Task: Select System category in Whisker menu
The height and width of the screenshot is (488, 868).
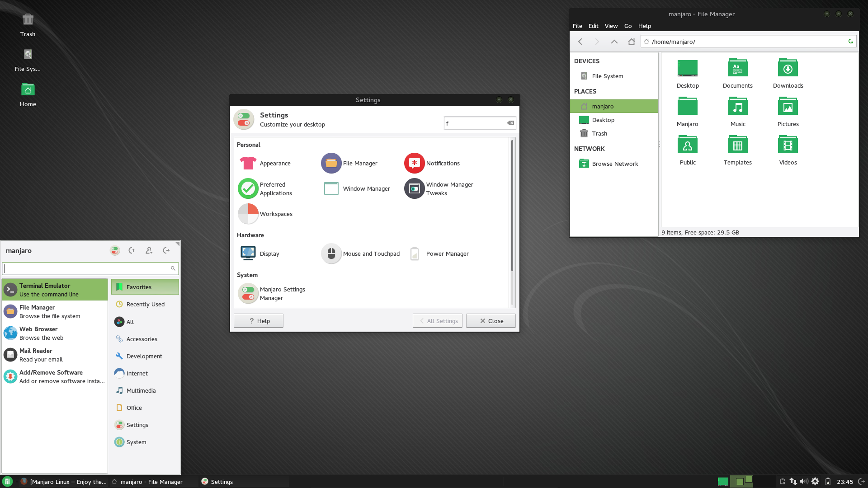Action: pos(145,442)
